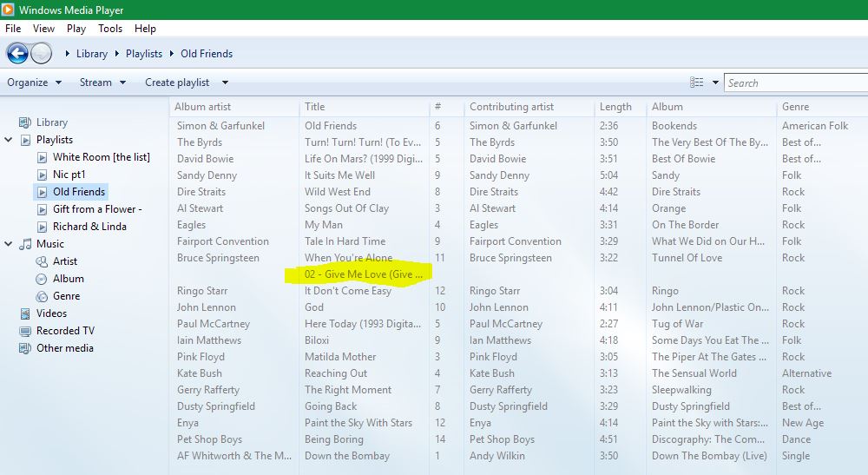The height and width of the screenshot is (475, 868).
Task: Select the track Down the Bombay
Action: click(x=347, y=456)
